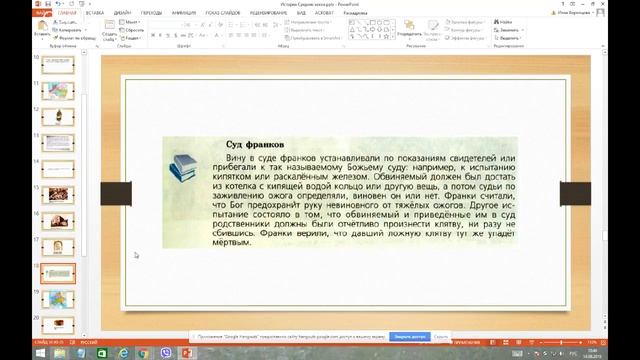
Task: Open the Select (Выделить) dropdown
Action: (x=508, y=38)
